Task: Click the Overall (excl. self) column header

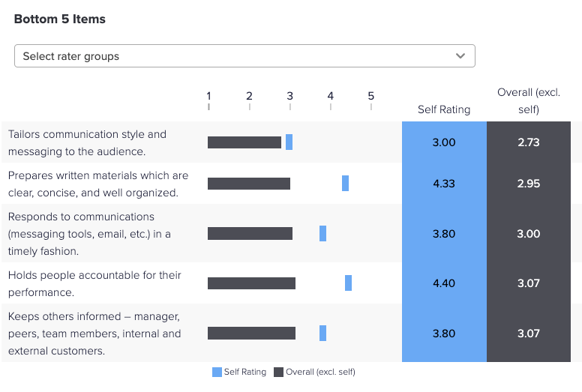Action: click(529, 100)
